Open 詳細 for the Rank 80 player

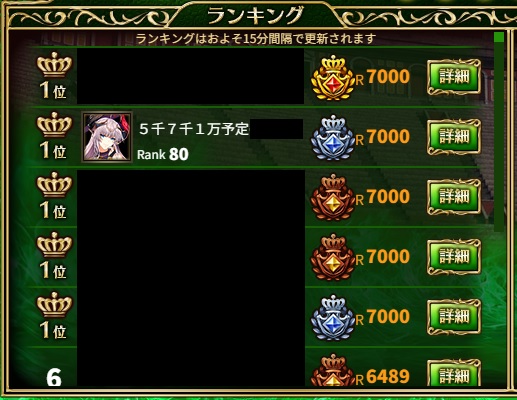coord(454,137)
